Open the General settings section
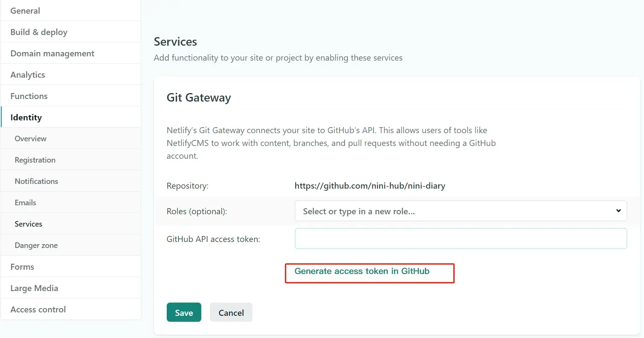644x338 pixels. coord(70,11)
